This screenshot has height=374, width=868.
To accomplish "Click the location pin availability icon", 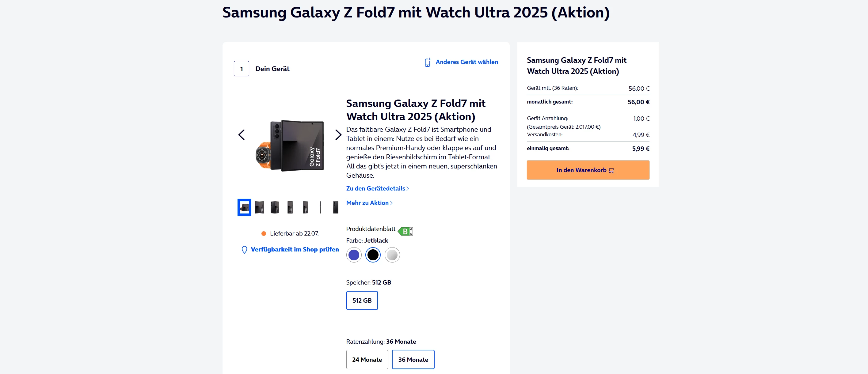I will [244, 250].
